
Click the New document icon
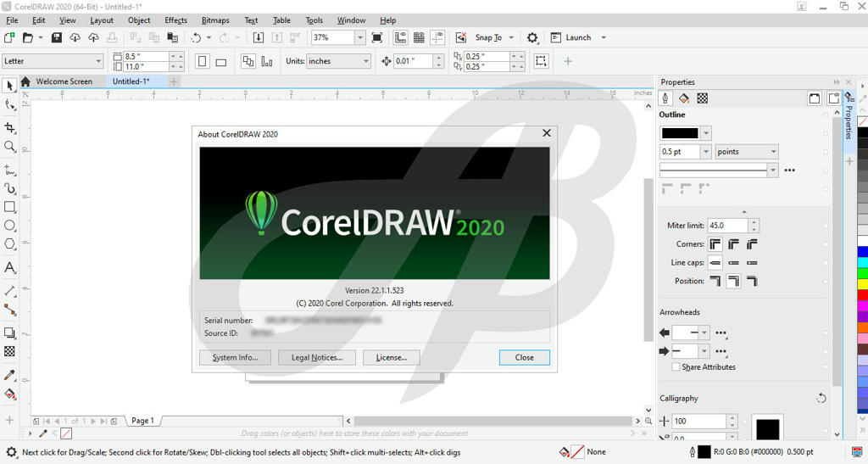click(9, 37)
